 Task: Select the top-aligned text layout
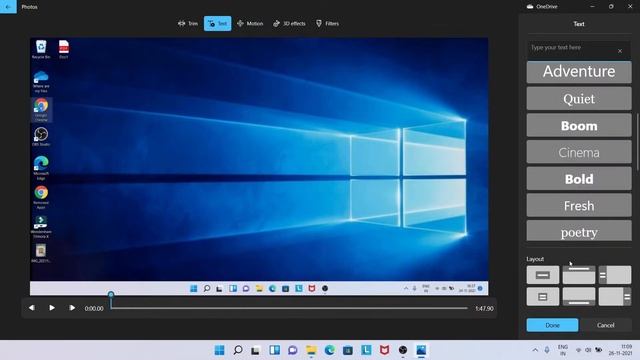coord(579,275)
